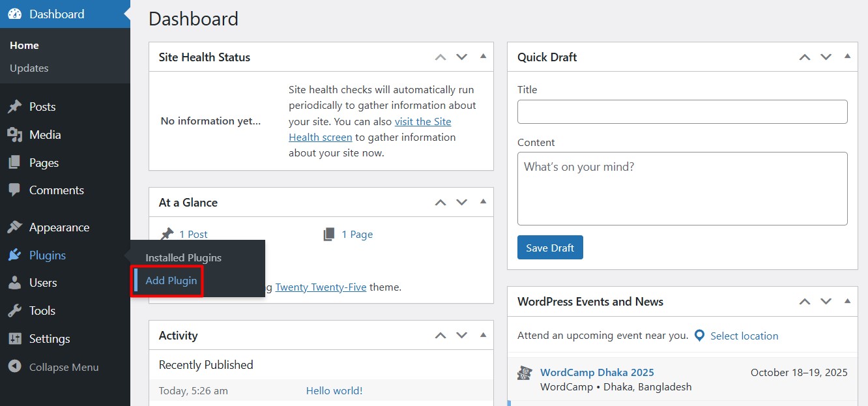The image size is (868, 406).
Task: Move Activity widget up
Action: 441,336
